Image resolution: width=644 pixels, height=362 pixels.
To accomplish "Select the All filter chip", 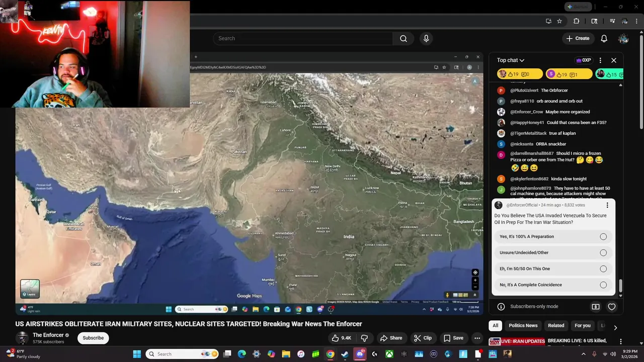I will (495, 326).
